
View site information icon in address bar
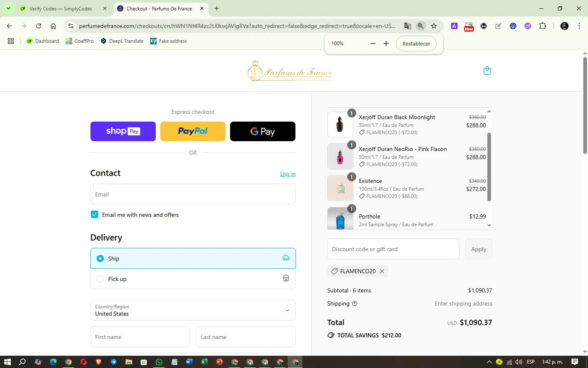71,26
